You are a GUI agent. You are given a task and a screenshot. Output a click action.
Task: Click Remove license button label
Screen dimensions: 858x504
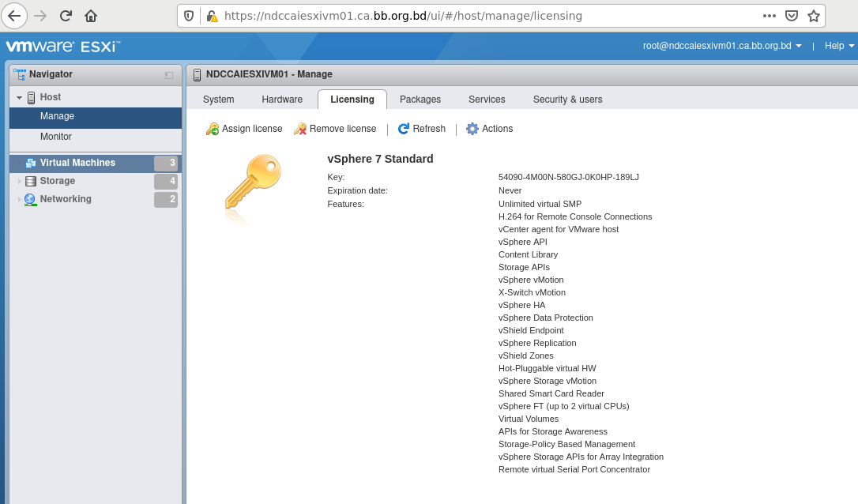(343, 129)
